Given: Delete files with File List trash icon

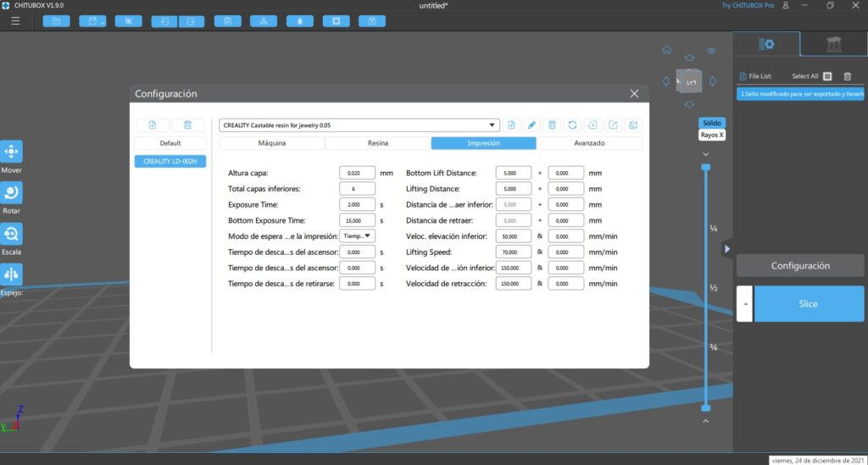Looking at the screenshot, I should [847, 76].
